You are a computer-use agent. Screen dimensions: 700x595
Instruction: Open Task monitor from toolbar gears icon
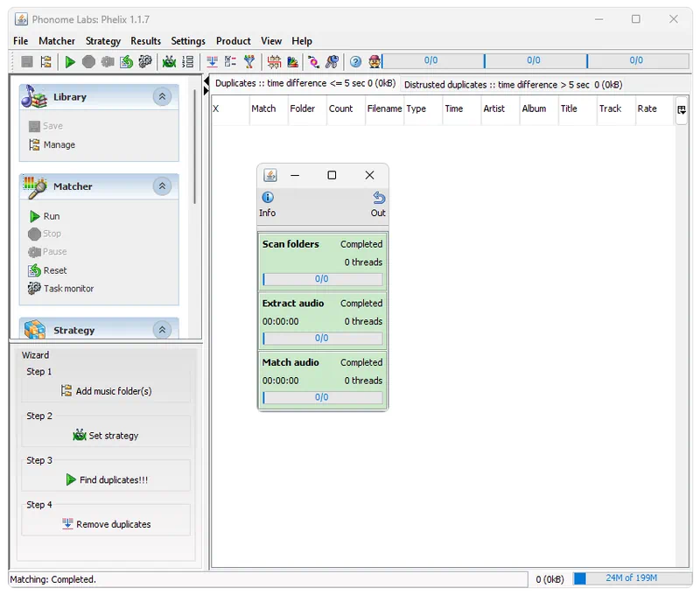(145, 61)
